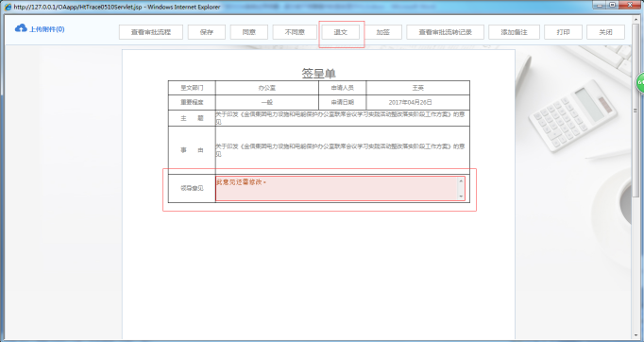Open the 上传附件(0) attachment link

point(47,29)
